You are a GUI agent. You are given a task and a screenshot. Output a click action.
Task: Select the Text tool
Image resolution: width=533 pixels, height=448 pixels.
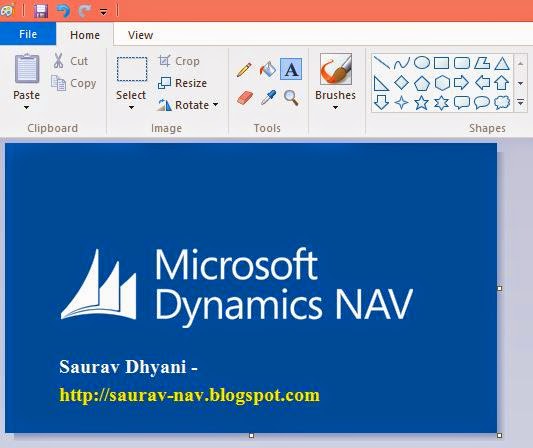(291, 69)
